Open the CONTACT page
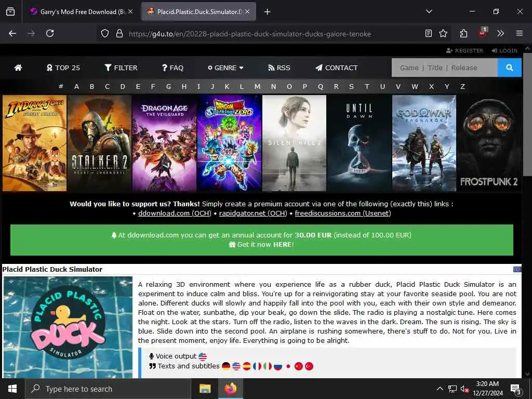The image size is (532, 399). (336, 68)
